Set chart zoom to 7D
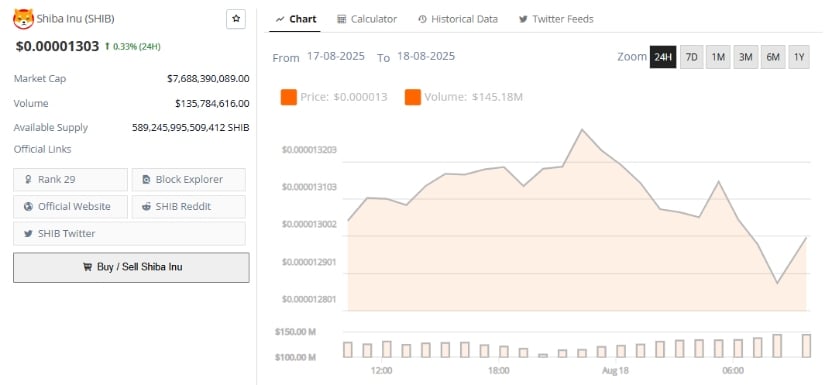 691,57
